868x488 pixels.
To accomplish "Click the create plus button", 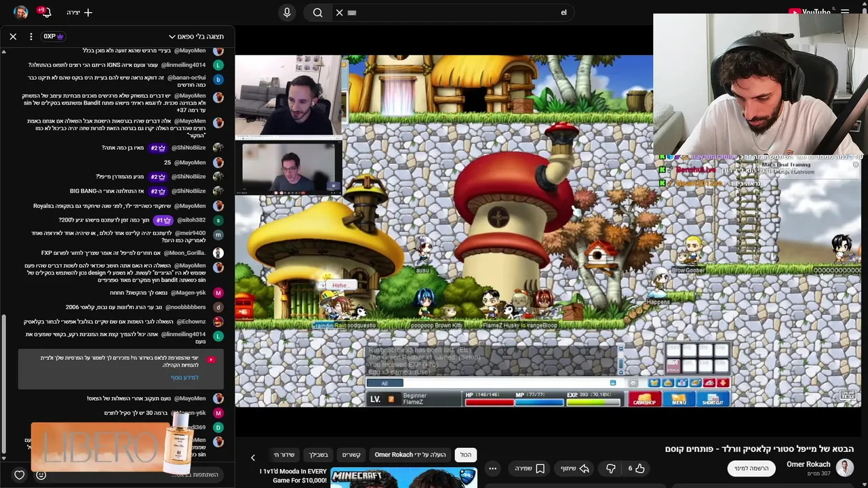I will tap(79, 12).
